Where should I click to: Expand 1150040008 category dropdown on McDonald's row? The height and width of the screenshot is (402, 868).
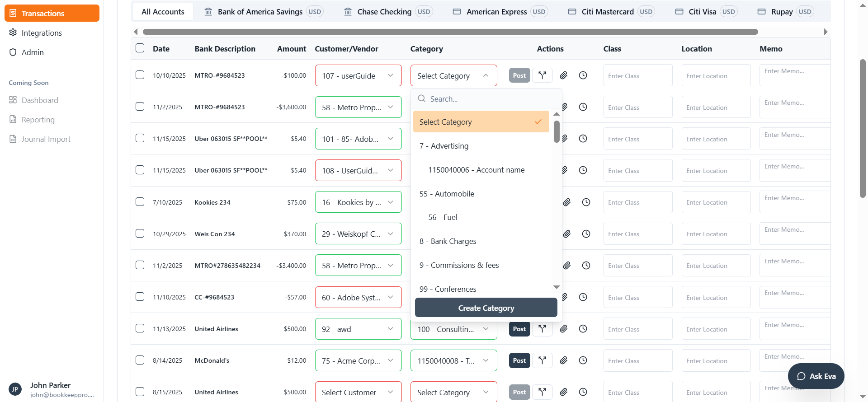click(453, 361)
